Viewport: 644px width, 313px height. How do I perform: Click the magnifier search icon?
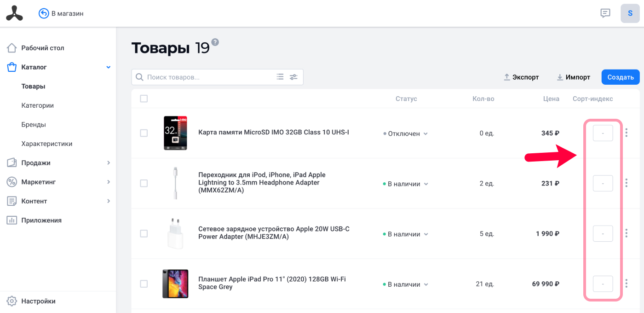pyautogui.click(x=139, y=77)
